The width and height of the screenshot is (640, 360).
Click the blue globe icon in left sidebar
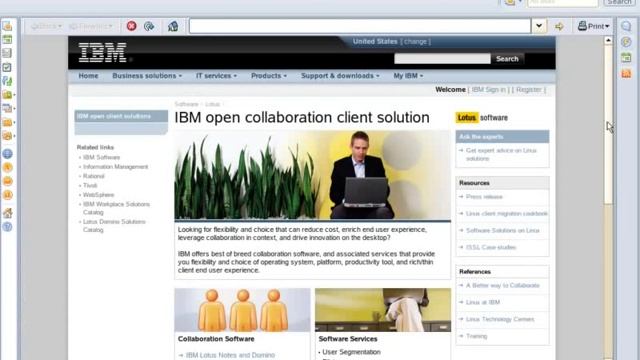click(7, 154)
